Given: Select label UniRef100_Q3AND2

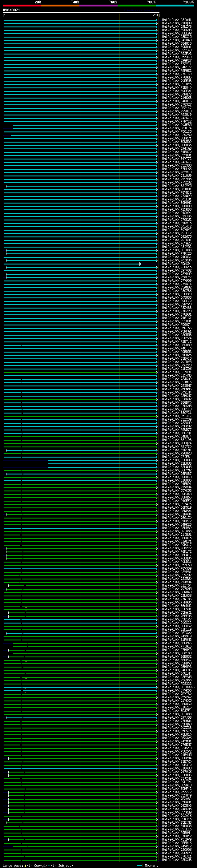Looking at the screenshot, I should [x=176, y=287].
